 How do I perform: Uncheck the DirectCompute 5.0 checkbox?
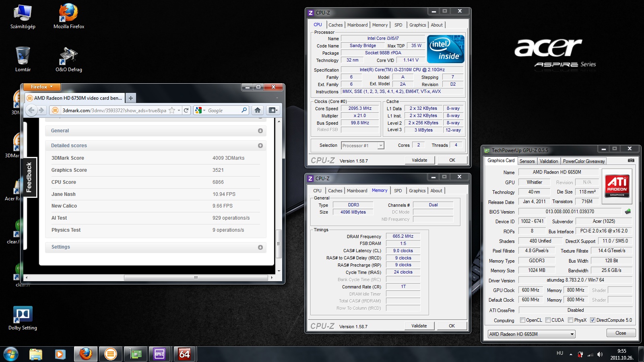pyautogui.click(x=592, y=320)
